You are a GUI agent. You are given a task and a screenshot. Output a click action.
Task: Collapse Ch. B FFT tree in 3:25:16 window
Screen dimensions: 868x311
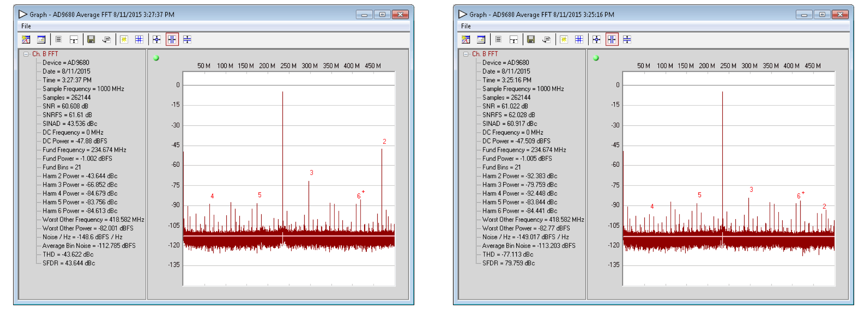pyautogui.click(x=466, y=54)
